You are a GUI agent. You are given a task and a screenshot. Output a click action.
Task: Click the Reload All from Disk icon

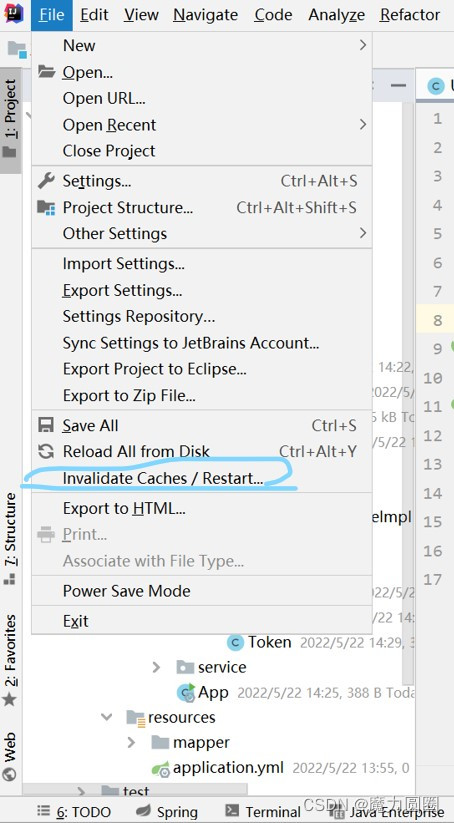pyautogui.click(x=46, y=451)
